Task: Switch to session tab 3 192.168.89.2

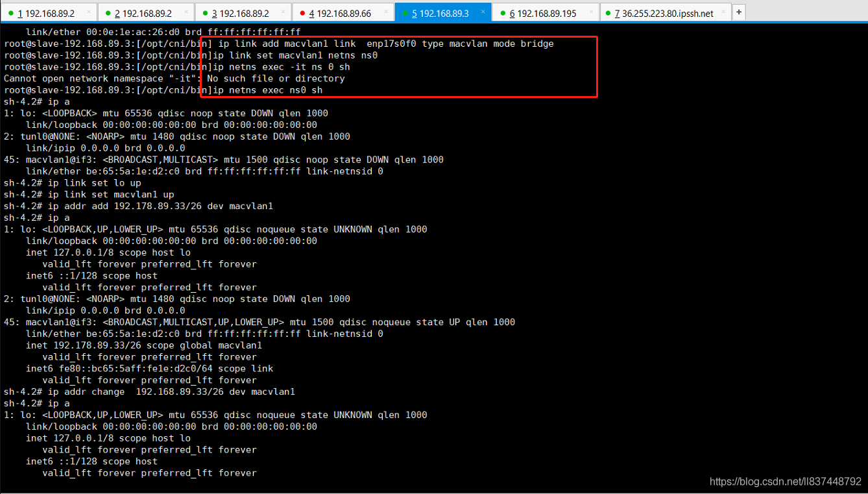Action: tap(243, 13)
